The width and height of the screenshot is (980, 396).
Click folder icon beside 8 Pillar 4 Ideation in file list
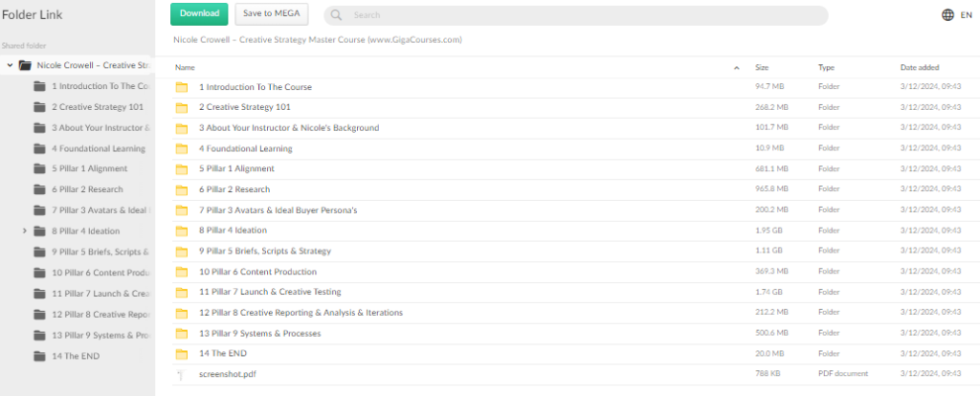(182, 231)
